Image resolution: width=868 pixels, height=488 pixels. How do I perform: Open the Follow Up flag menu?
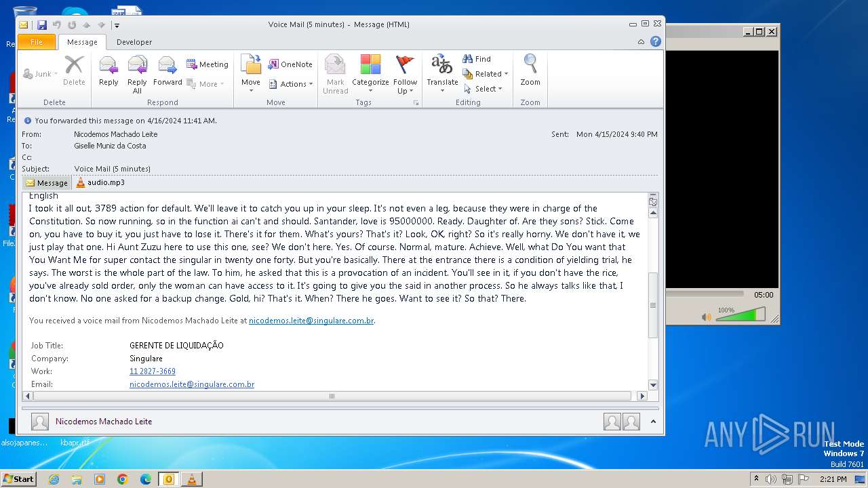[x=405, y=75]
